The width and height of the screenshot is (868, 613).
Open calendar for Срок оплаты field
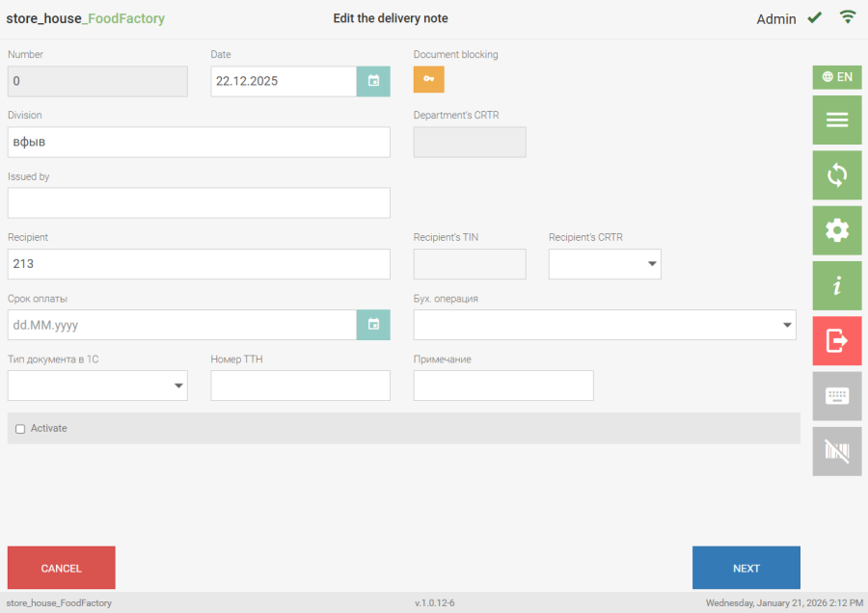click(373, 325)
